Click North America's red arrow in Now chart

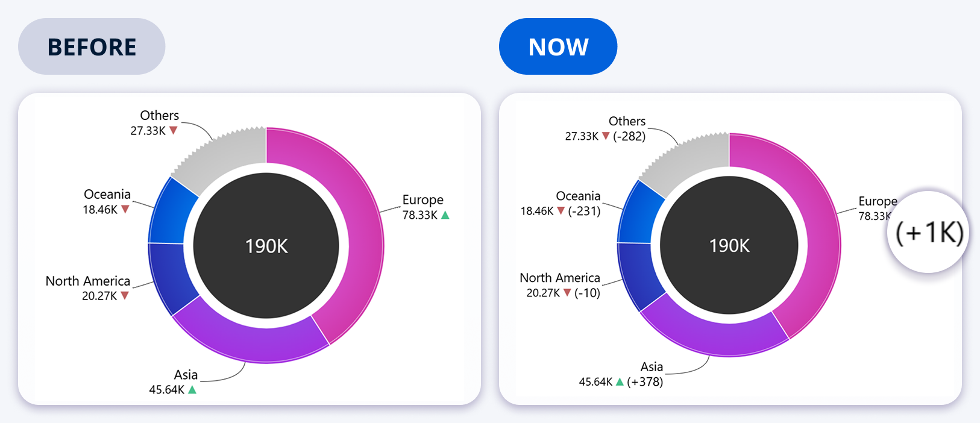567,293
